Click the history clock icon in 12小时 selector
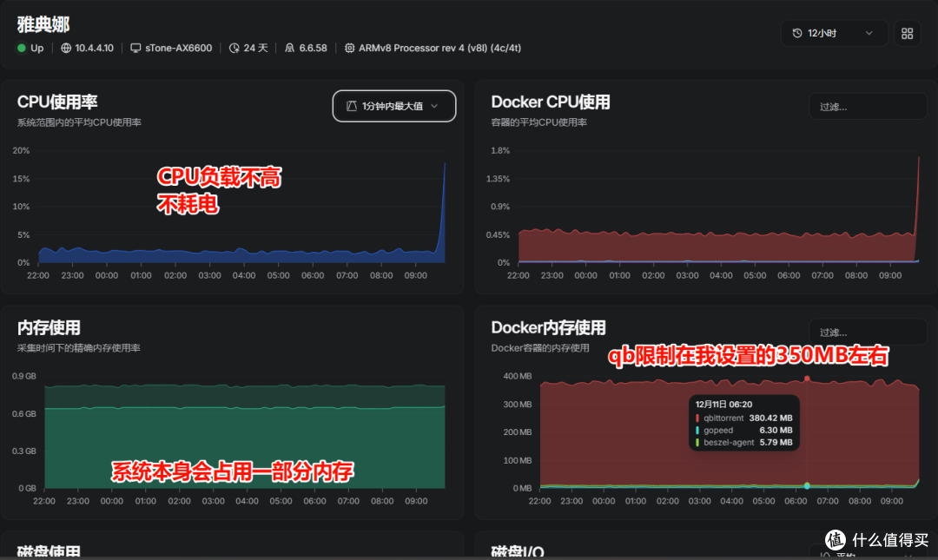The height and width of the screenshot is (560, 938). [796, 34]
